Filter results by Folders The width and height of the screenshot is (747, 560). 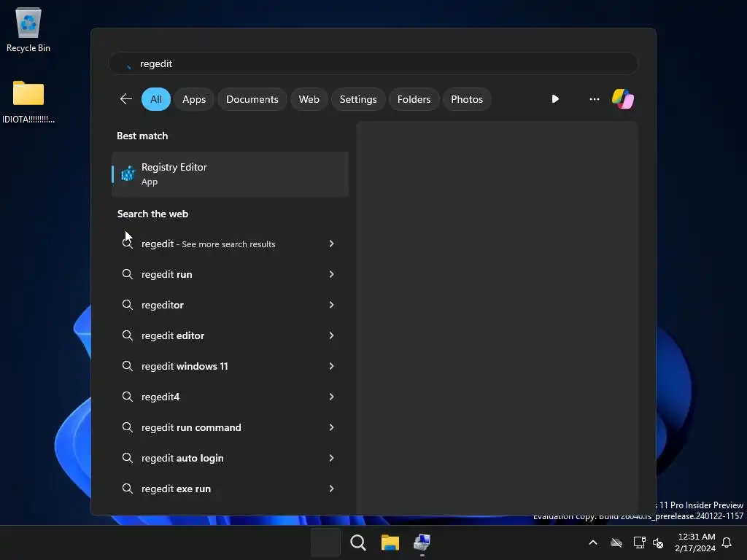(x=414, y=99)
